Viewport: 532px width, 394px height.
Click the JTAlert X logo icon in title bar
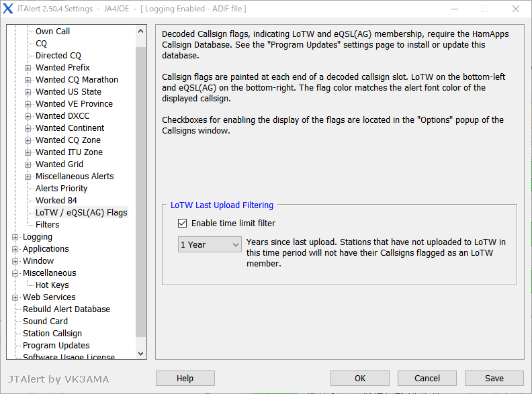pos(8,9)
